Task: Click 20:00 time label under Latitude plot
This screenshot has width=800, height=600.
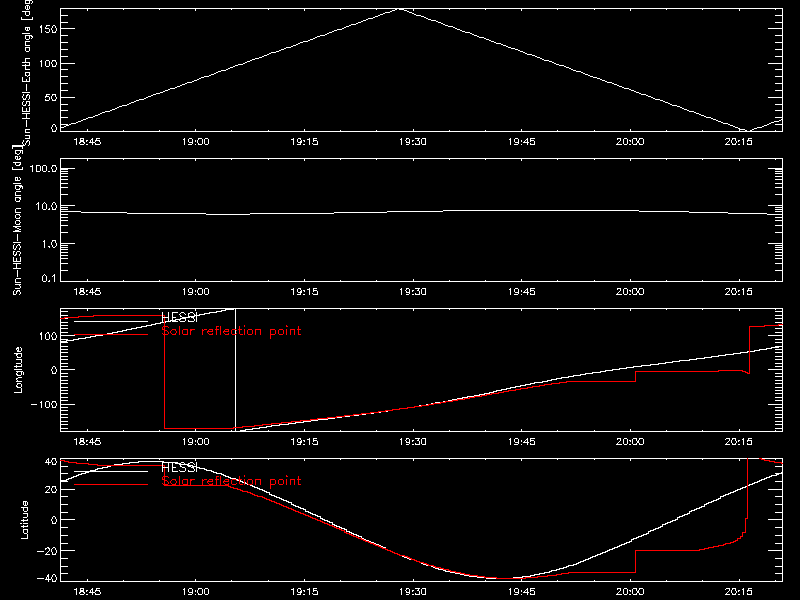Action: (x=630, y=592)
